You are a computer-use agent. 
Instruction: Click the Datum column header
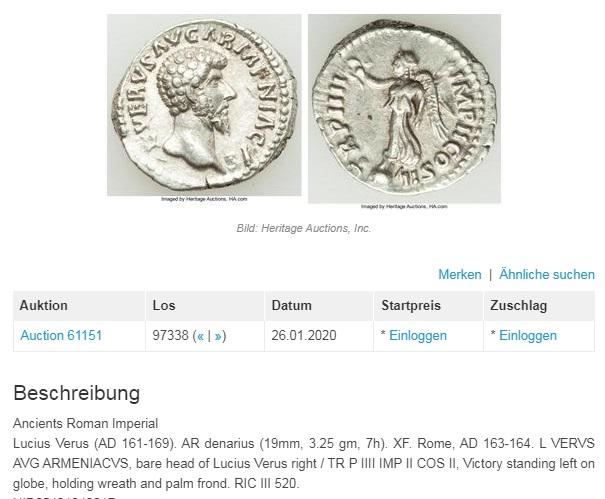319,306
